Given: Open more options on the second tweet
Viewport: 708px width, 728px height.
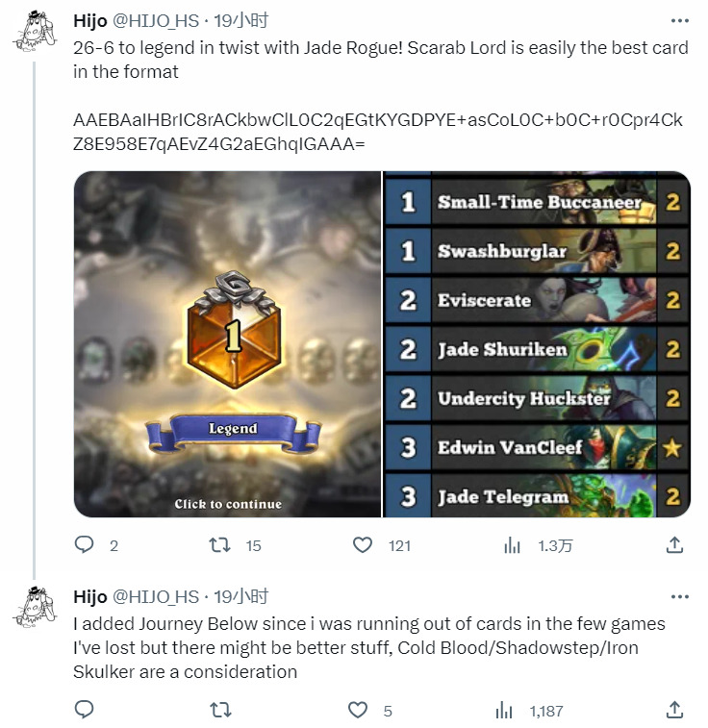Looking at the screenshot, I should coord(680,597).
